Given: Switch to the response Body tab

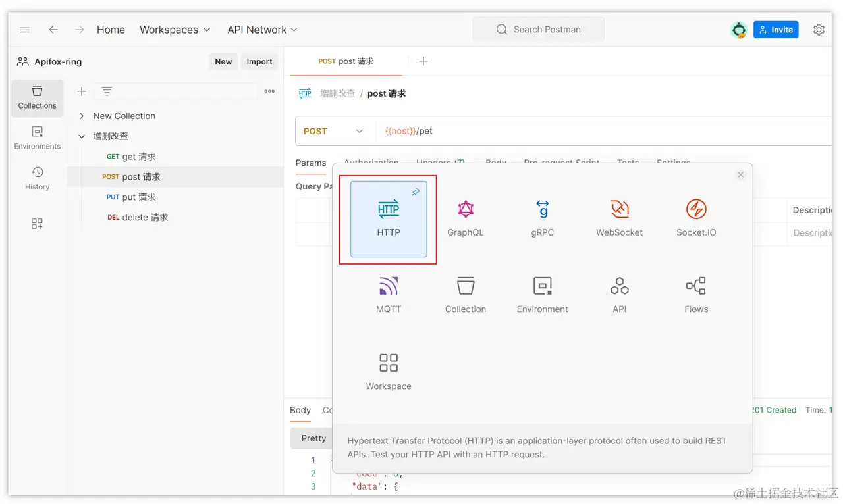Looking at the screenshot, I should point(300,410).
